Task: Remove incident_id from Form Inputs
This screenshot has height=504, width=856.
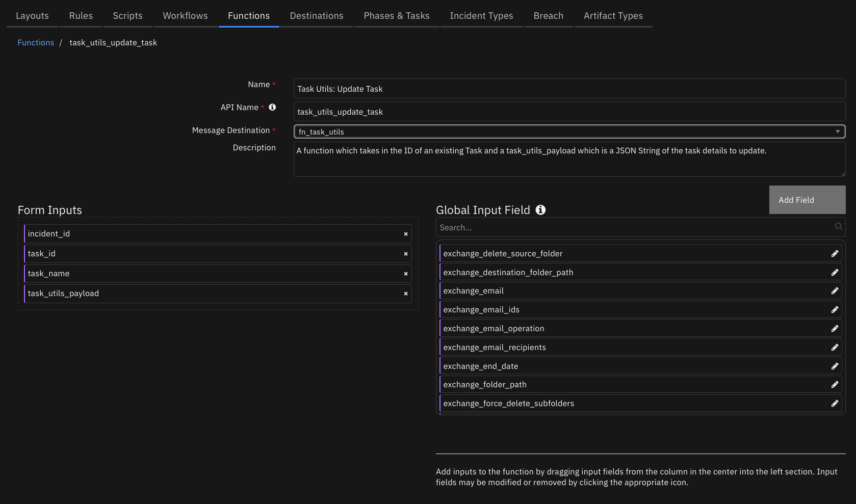Action: click(406, 234)
